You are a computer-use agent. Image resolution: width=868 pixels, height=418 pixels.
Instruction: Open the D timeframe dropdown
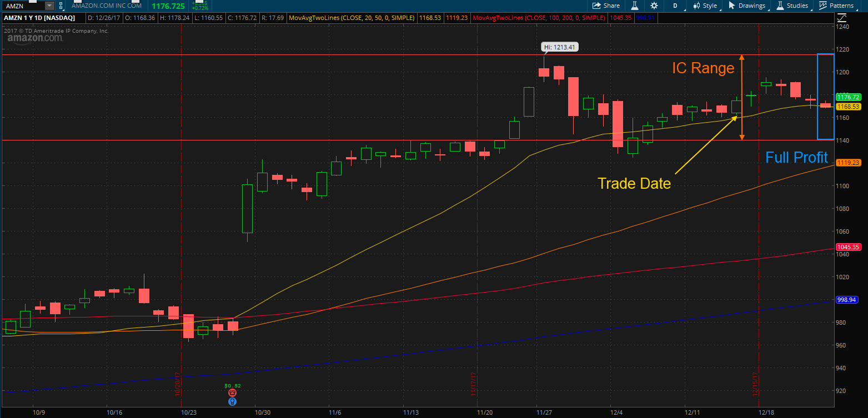pyautogui.click(x=675, y=6)
